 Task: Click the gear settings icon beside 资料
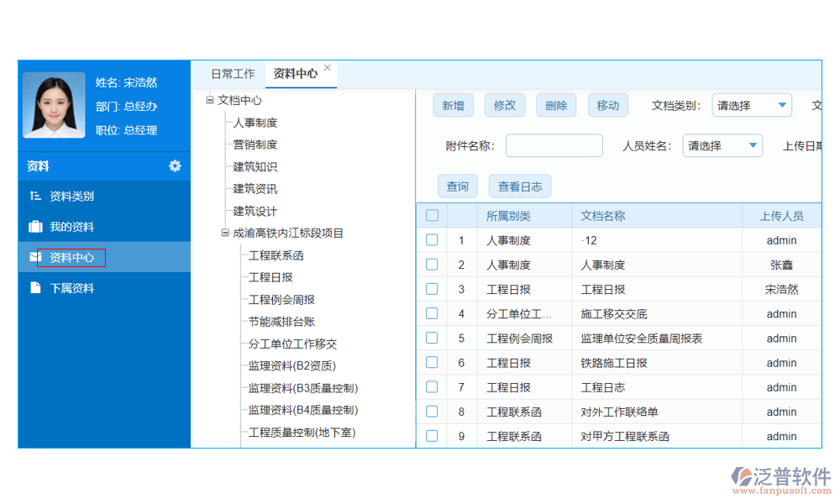(x=175, y=166)
